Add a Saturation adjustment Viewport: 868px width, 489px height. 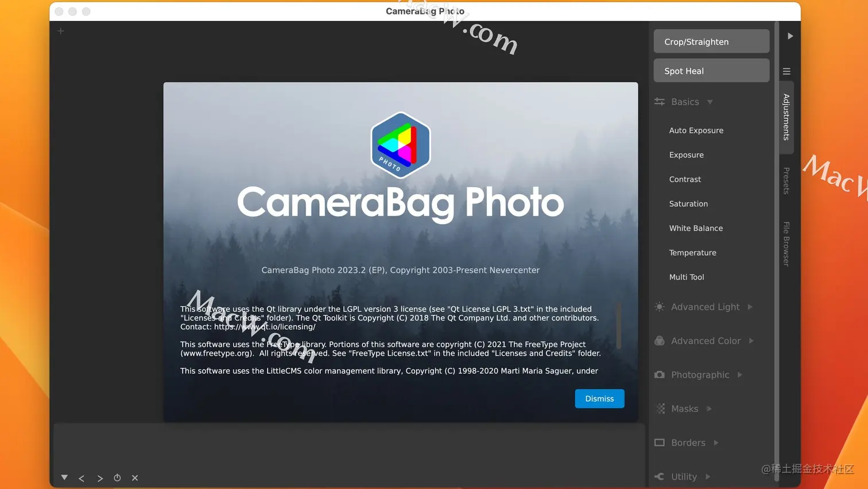[688, 204]
